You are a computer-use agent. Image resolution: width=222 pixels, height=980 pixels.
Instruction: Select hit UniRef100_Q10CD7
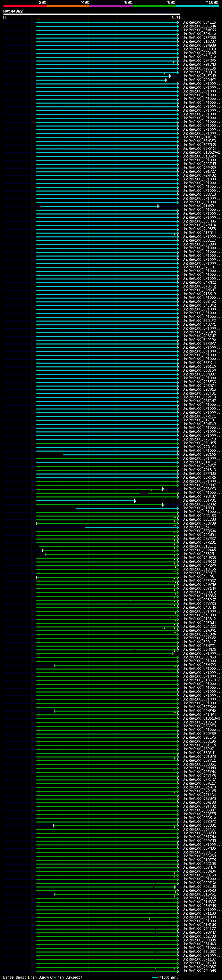pos(199,41)
